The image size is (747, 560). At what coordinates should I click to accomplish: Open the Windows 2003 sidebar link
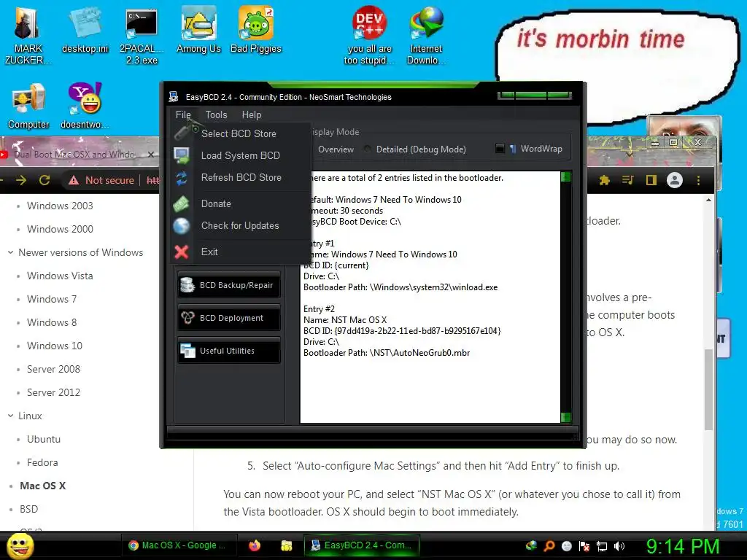point(60,206)
